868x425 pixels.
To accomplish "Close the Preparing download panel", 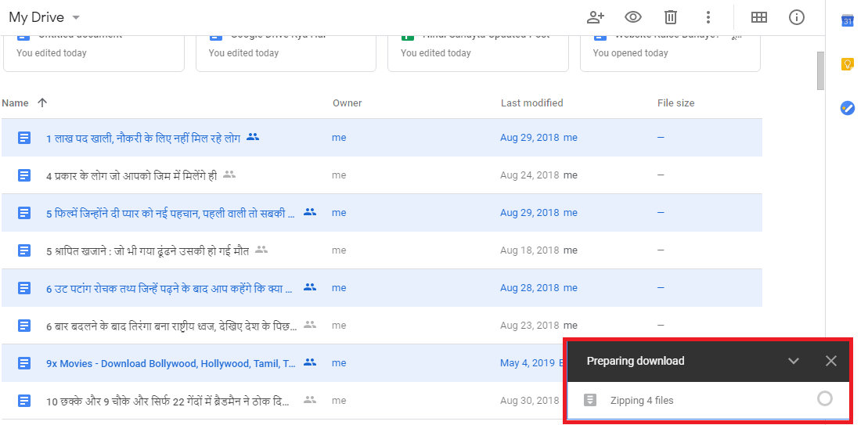I will click(831, 361).
